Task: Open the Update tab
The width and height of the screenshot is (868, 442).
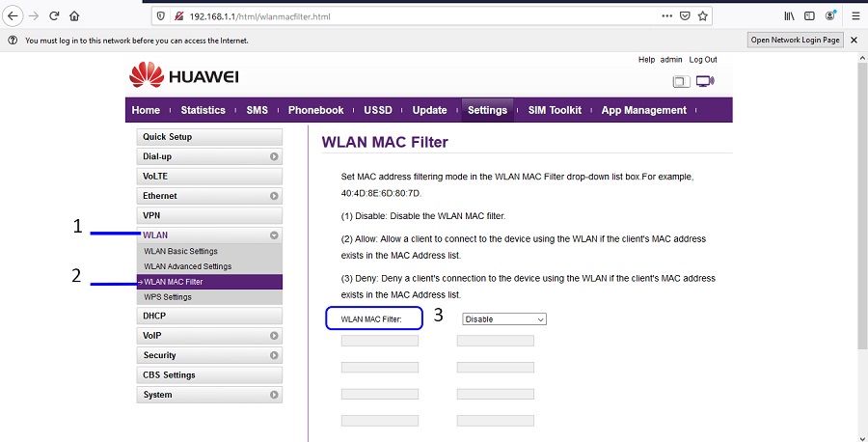Action: click(x=429, y=110)
